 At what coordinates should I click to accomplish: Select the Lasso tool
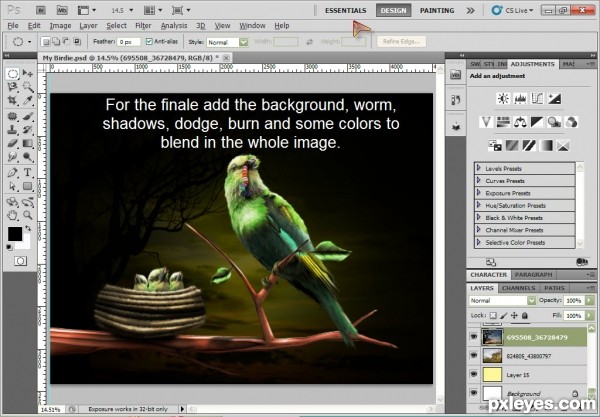12,87
